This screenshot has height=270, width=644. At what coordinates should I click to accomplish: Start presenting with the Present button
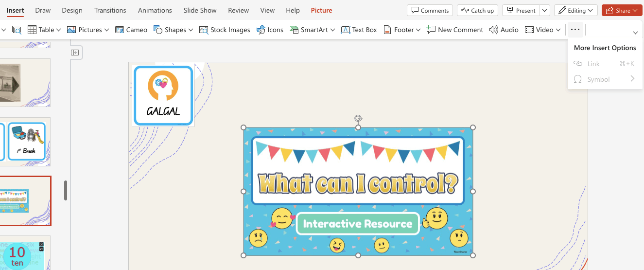click(x=521, y=10)
